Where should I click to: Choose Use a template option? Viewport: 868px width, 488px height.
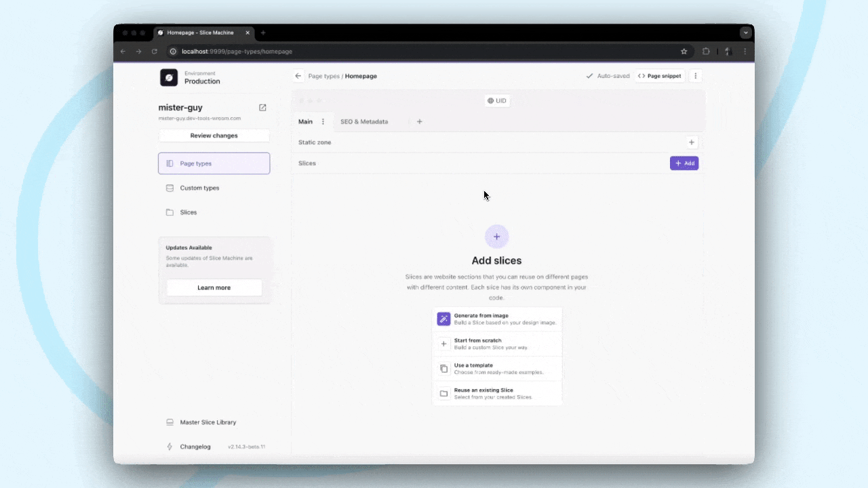(x=497, y=369)
